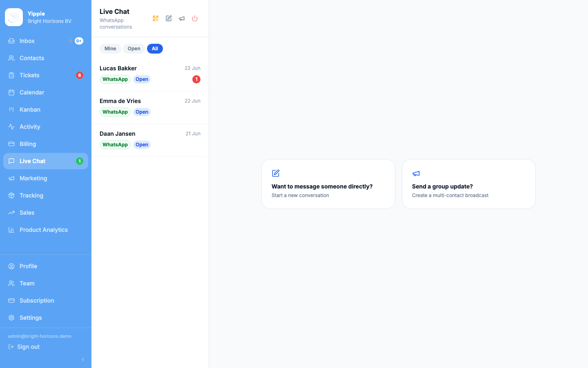Image resolution: width=588 pixels, height=368 pixels.
Task: Open Subscription page
Action: coord(46,301)
